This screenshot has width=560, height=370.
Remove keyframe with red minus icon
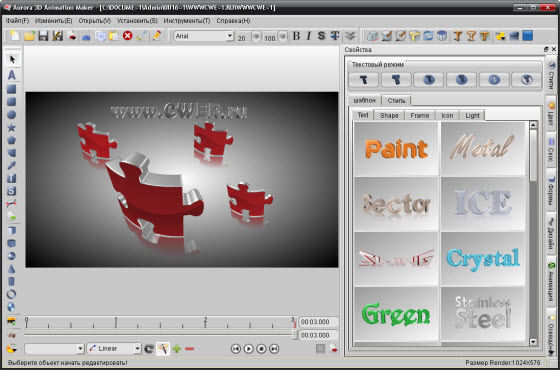coord(190,349)
